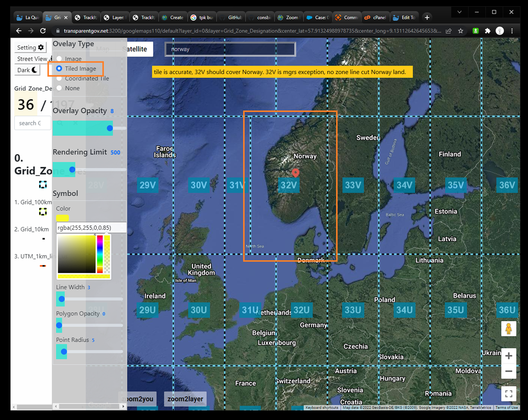528x420 pixels.
Task: Click the Overlay Opacity slider handle
Action: [x=110, y=128]
